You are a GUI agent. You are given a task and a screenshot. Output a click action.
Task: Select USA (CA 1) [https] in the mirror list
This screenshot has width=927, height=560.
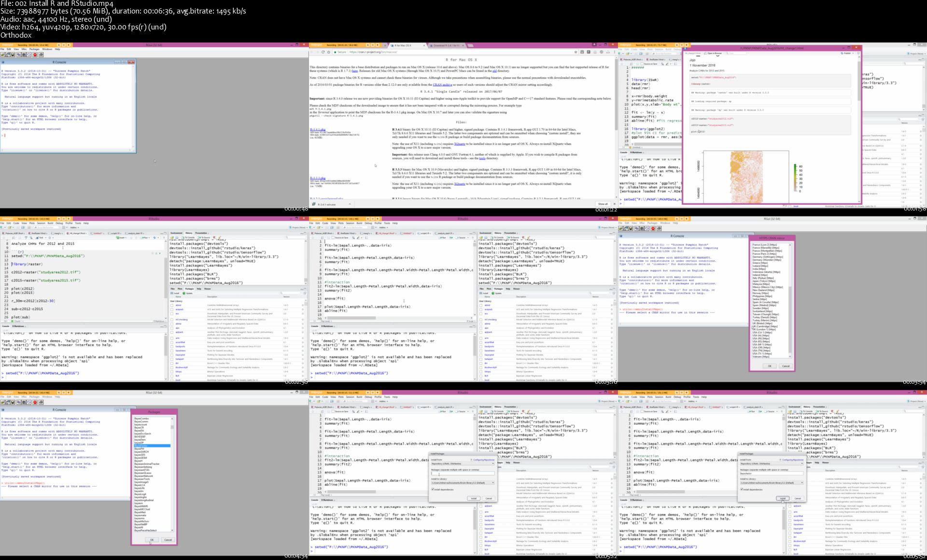(x=762, y=333)
